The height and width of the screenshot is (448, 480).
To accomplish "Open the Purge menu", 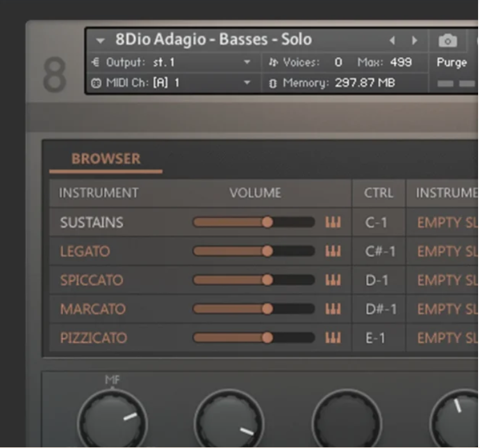I will click(x=452, y=62).
